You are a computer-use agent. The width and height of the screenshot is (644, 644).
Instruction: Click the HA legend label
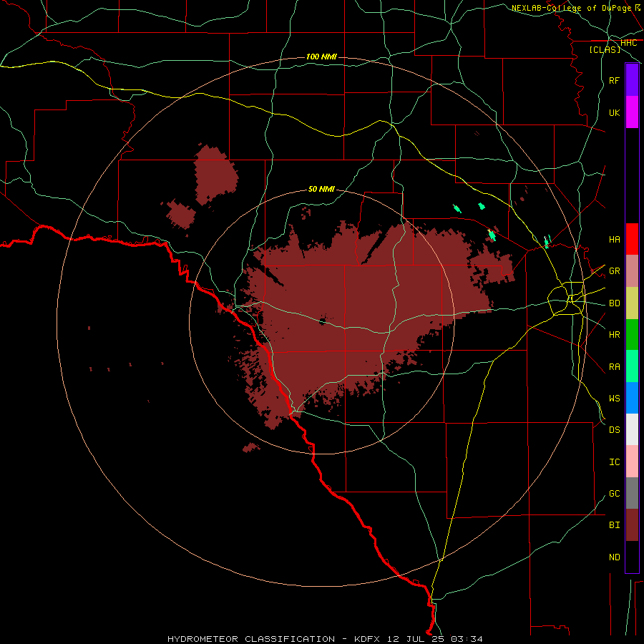[614, 239]
